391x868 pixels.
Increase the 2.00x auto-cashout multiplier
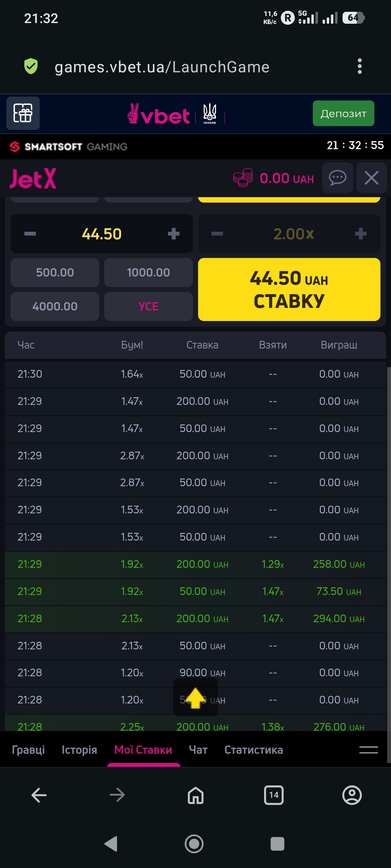(x=360, y=234)
